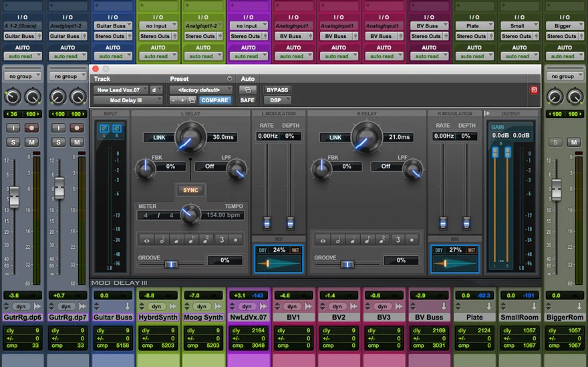Click the R Modulation DEPTH slider handle

[x=466, y=223]
